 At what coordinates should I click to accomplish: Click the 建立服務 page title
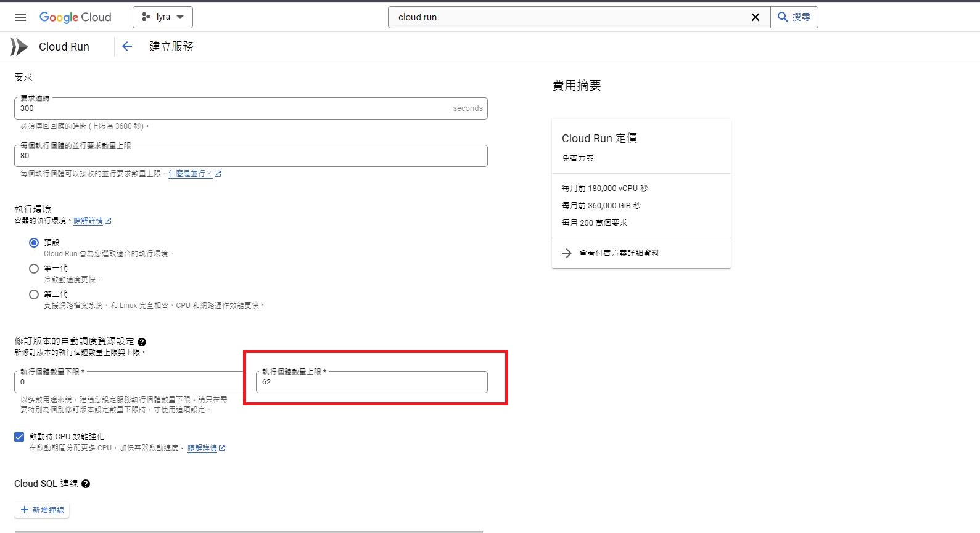(171, 47)
